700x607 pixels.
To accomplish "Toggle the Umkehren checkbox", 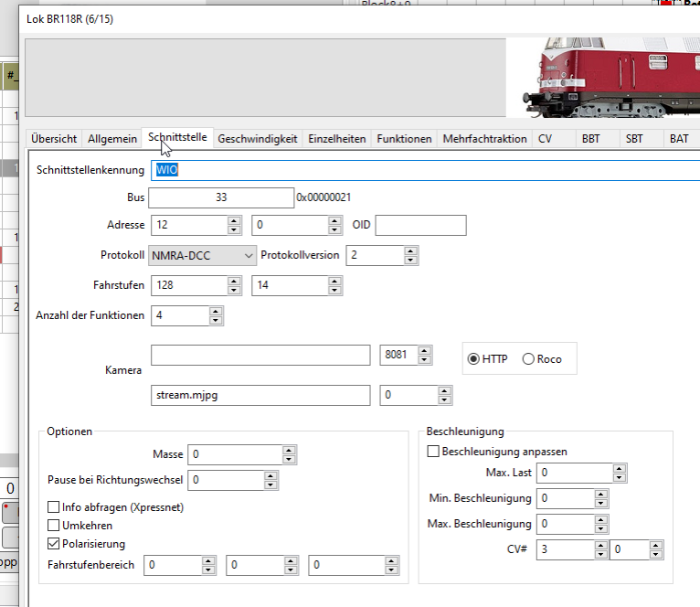I will coord(53,526).
